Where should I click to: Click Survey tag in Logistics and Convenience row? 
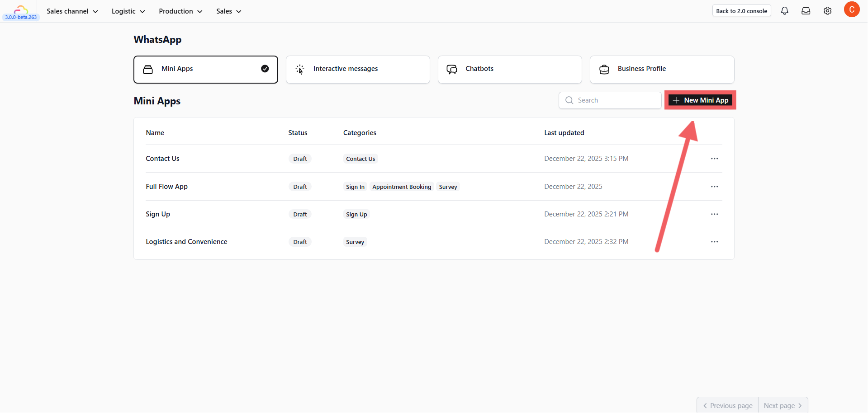(355, 242)
